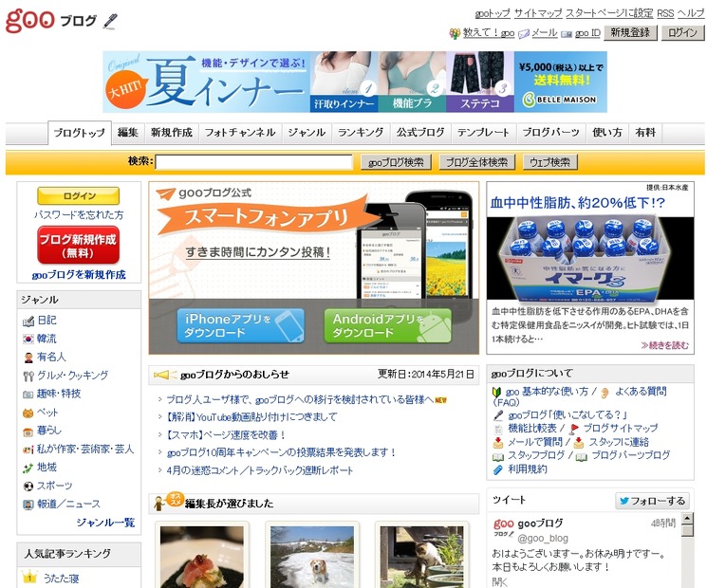707x588 pixels.
Task: Open the 有料 tab
Action: (645, 133)
